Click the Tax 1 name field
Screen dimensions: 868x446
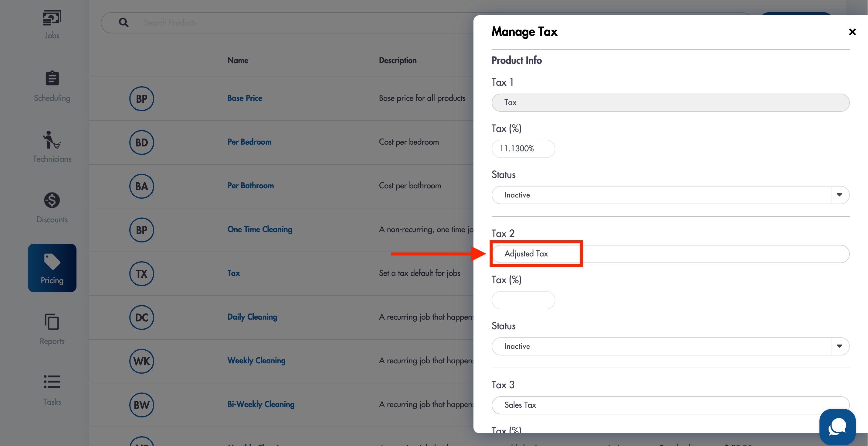pos(670,103)
